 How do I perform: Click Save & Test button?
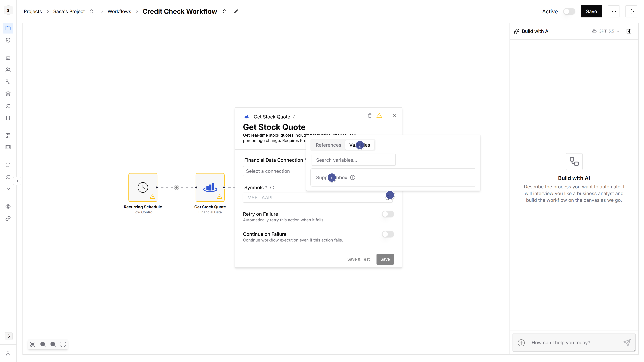pos(358,259)
